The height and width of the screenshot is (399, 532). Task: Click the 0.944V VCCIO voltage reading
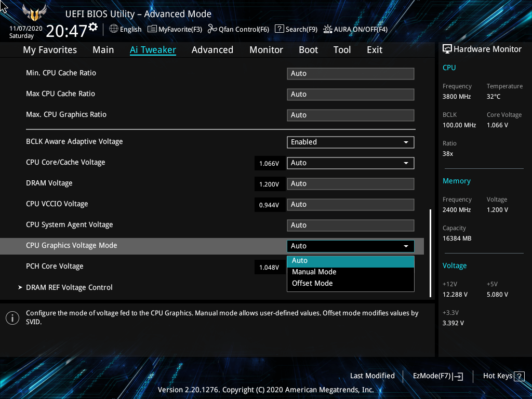[270, 205]
